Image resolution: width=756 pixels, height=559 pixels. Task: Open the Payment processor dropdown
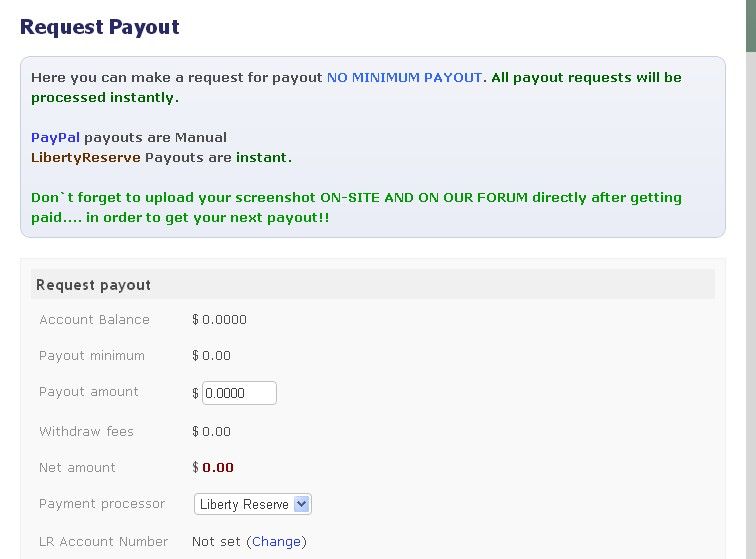click(x=253, y=504)
